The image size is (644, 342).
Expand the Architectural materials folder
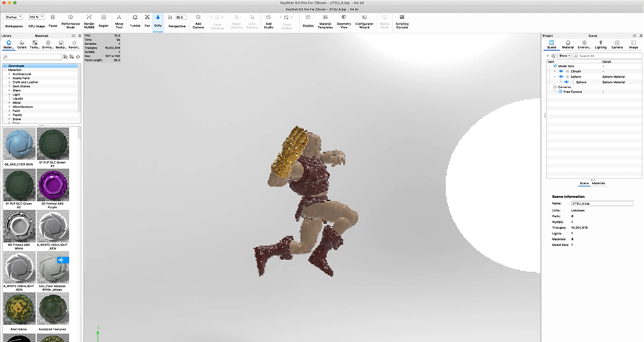point(9,74)
